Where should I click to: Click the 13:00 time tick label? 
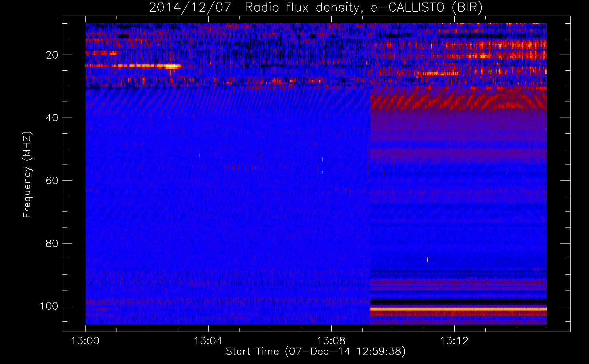[x=85, y=341]
